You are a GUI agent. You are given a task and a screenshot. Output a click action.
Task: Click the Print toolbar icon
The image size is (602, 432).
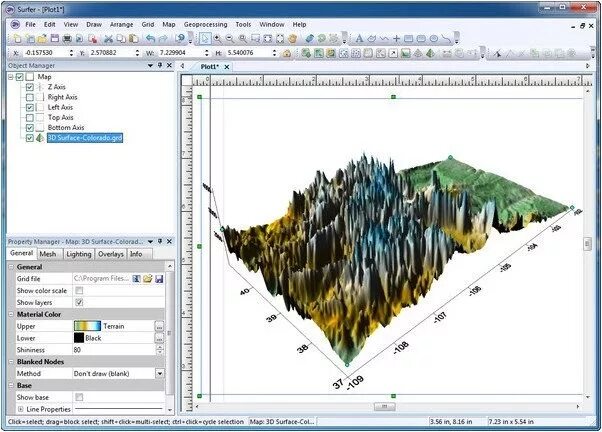point(67,38)
